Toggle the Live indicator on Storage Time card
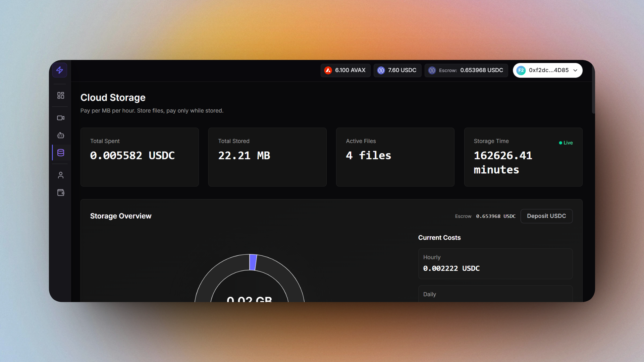Screen dimensions: 644x362 point(566,143)
